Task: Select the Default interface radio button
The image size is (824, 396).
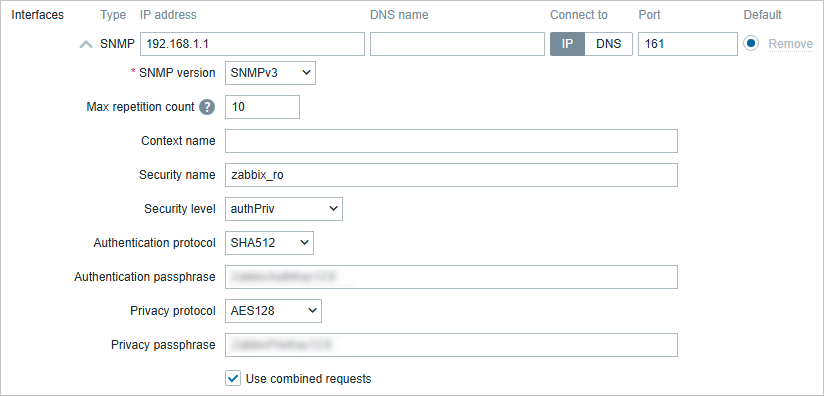Action: [751, 44]
